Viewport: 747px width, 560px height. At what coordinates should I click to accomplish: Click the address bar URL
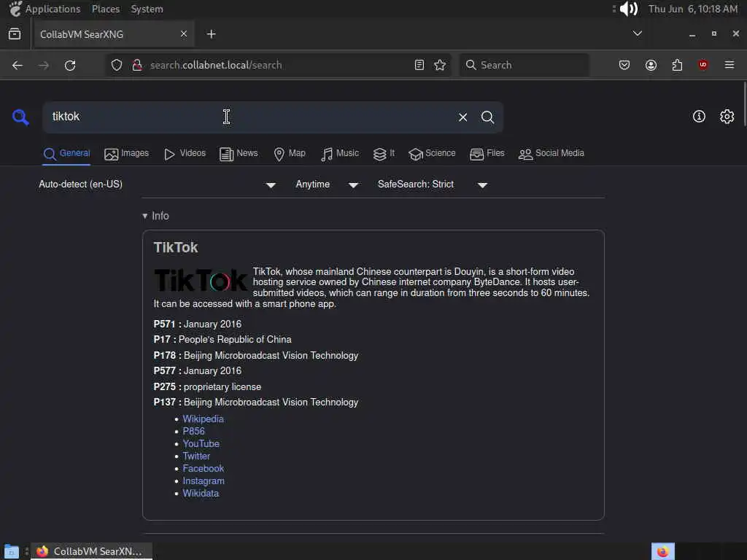pos(216,65)
